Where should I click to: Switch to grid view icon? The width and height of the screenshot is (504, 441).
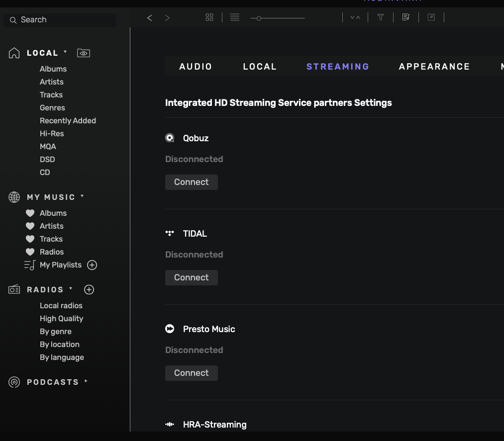209,17
